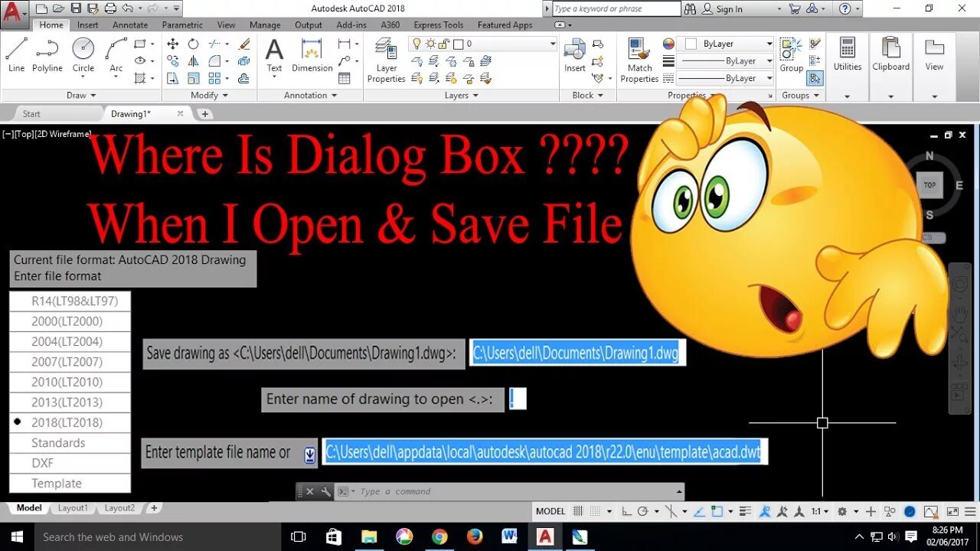This screenshot has height=551, width=980.
Task: Open Layer Properties manager
Action: 386,60
